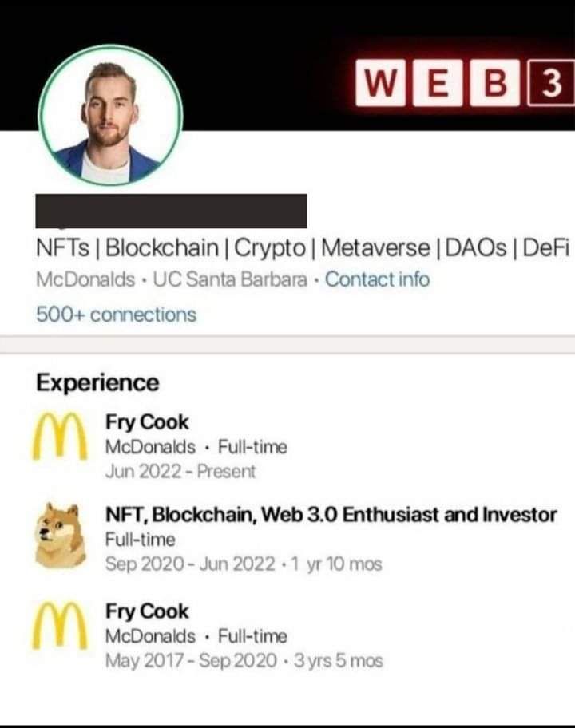Click the Experience section heading
This screenshot has width=575, height=728.
(97, 383)
